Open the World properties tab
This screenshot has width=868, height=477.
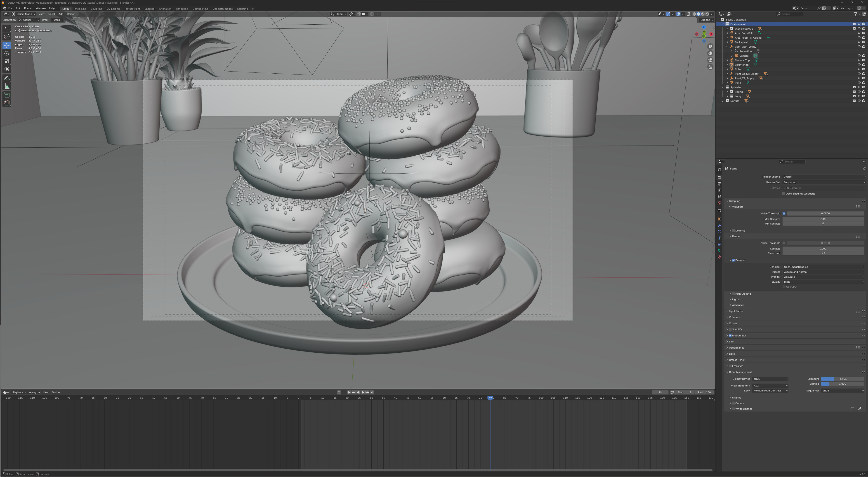click(x=719, y=203)
